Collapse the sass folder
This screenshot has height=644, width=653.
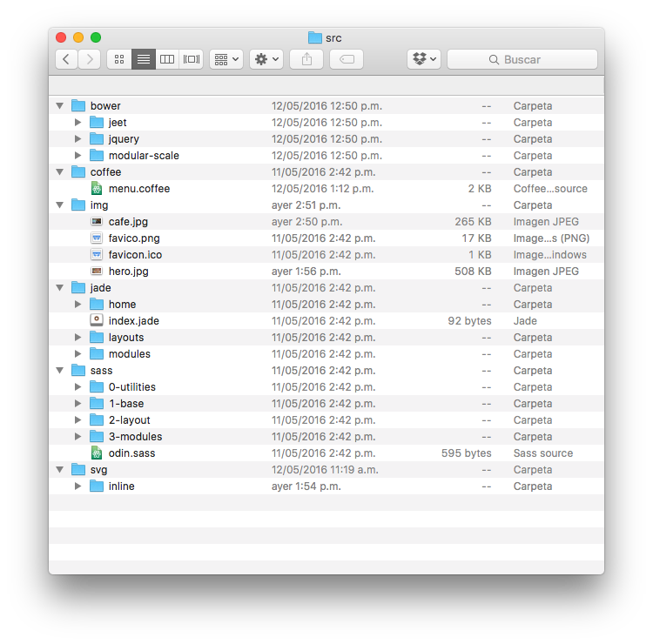click(60, 371)
